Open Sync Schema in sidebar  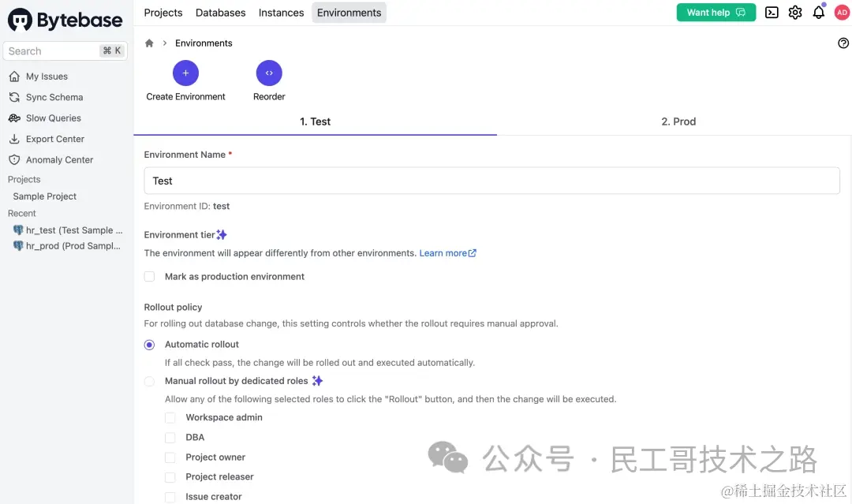coord(54,97)
